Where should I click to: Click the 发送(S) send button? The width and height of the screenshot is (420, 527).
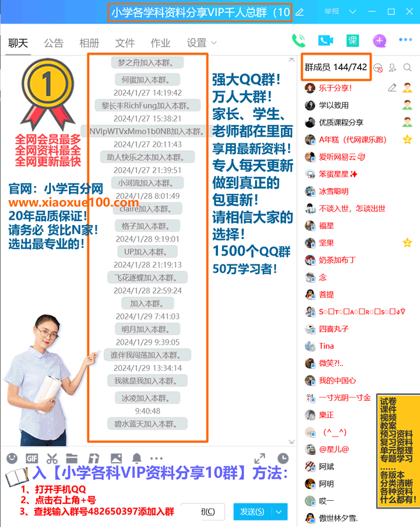[x=252, y=512]
